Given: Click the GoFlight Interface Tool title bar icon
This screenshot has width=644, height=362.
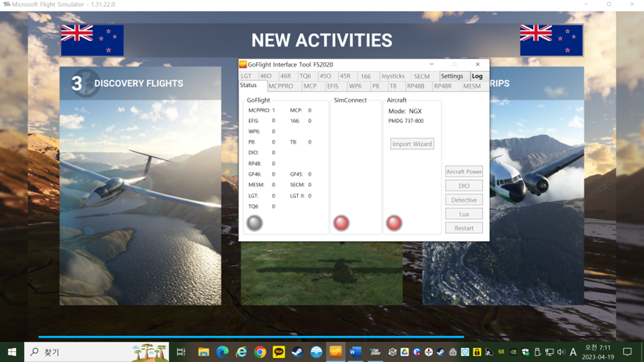Looking at the screenshot, I should 243,64.
